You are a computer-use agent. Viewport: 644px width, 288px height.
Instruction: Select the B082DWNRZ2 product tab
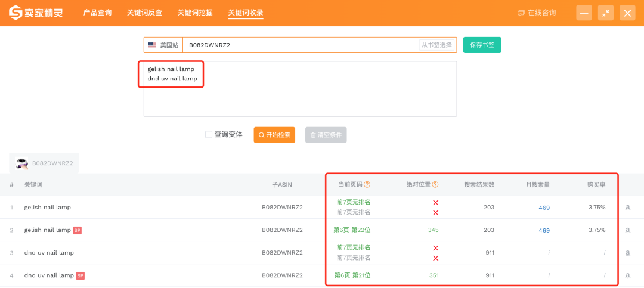pyautogui.click(x=44, y=163)
